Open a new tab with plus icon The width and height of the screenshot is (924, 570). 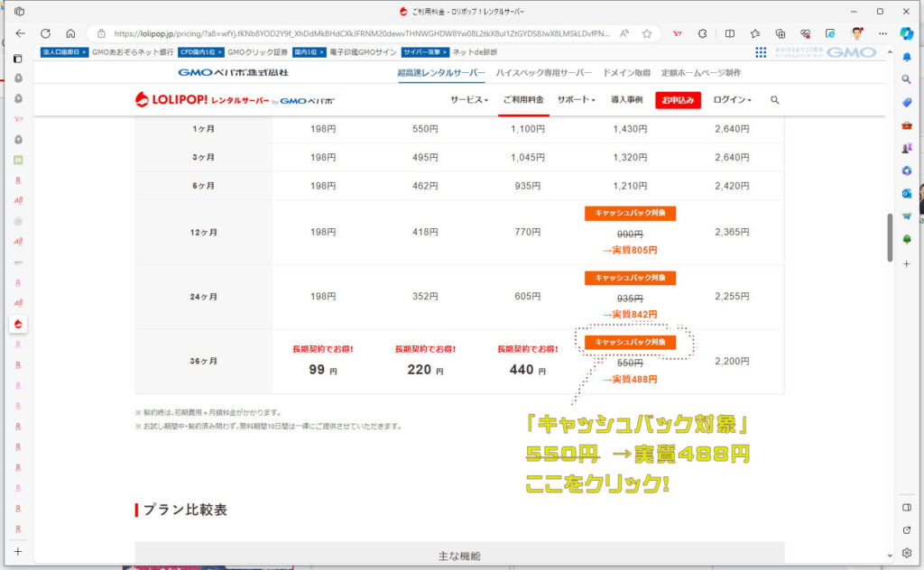(17, 551)
